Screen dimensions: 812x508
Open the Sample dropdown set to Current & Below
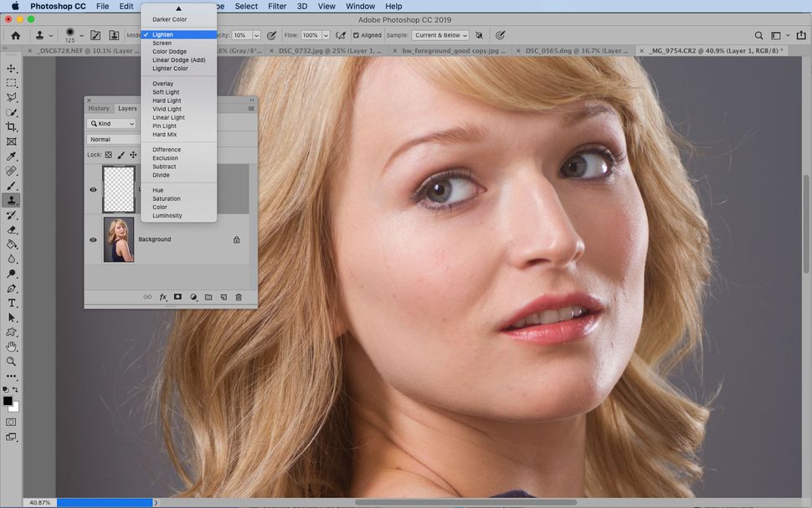click(440, 35)
